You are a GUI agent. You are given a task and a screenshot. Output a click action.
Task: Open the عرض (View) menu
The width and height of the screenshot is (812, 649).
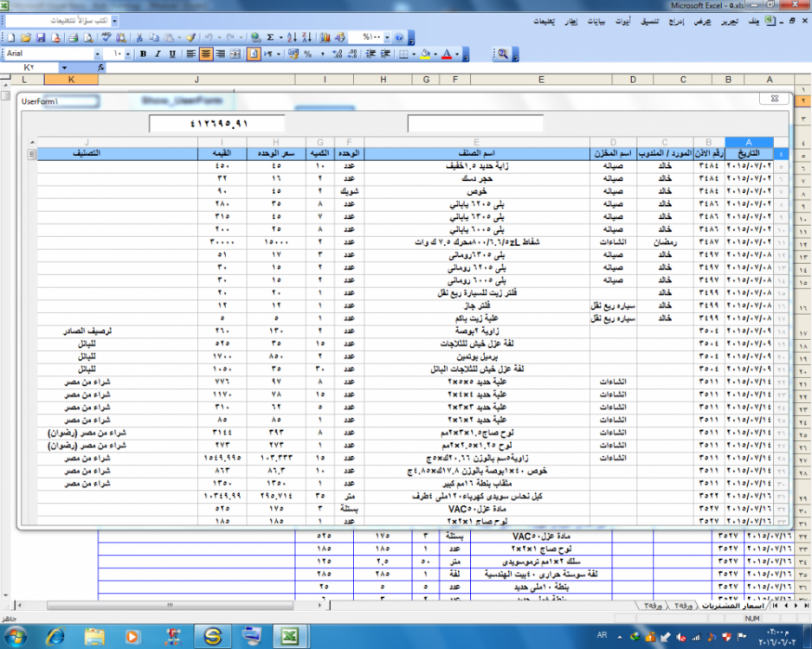[x=702, y=22]
